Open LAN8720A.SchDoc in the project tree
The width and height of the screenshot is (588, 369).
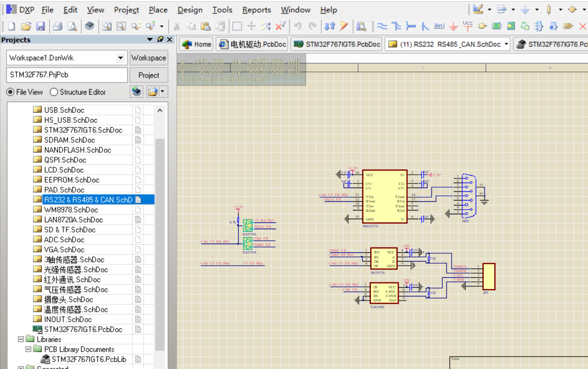coord(73,220)
